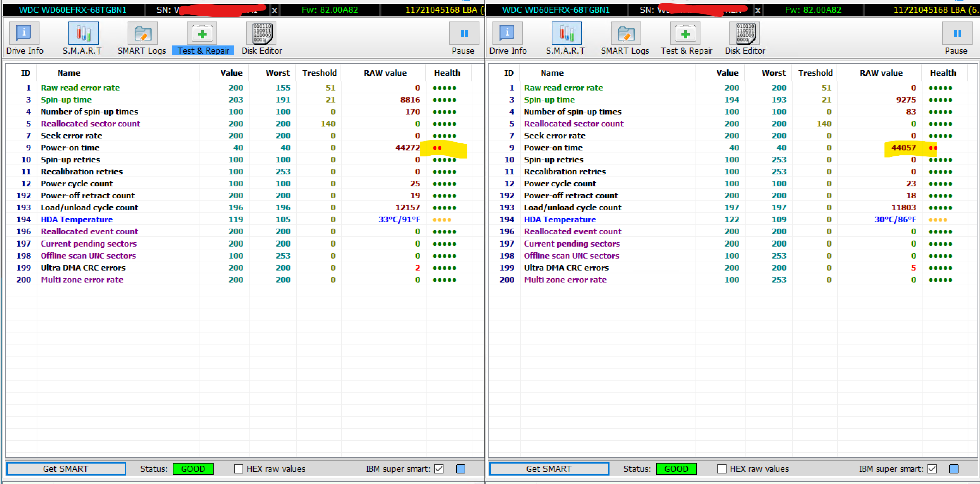View SMART Logs for the right drive
980x484 pixels.
point(625,37)
